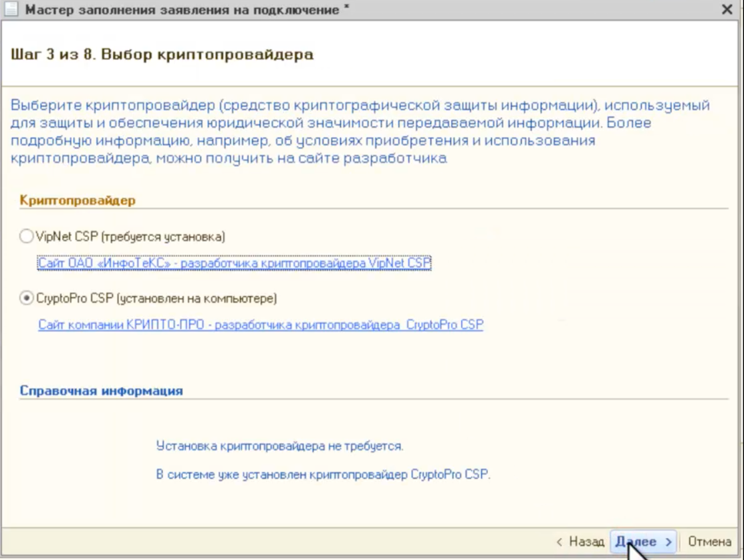Go back with the Назад button
Viewport: 744px width, 560px height.
[x=580, y=541]
